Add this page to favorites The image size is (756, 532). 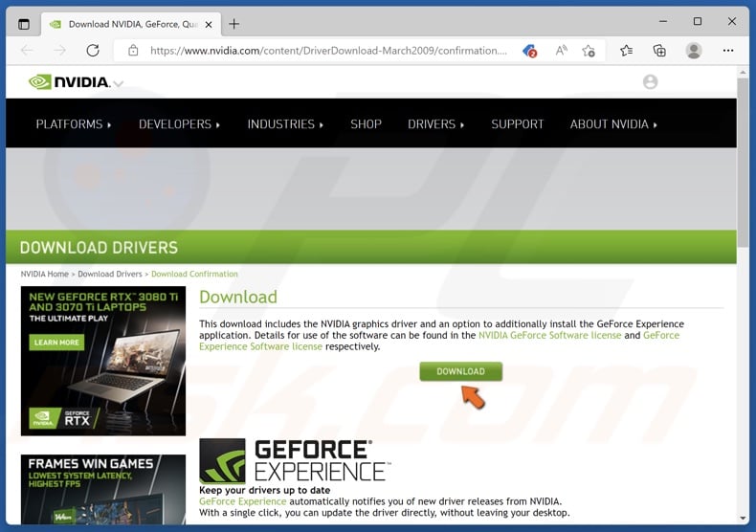click(x=589, y=51)
